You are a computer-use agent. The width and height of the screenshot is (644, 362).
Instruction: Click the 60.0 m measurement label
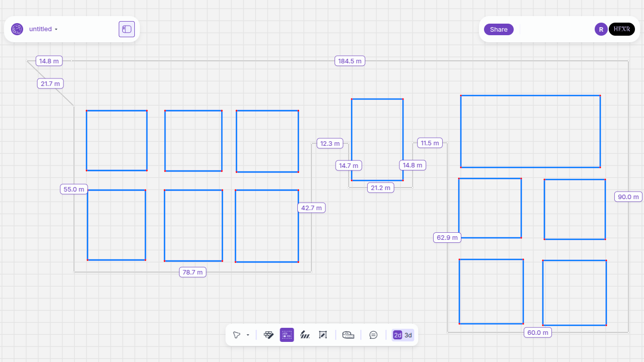point(537,332)
